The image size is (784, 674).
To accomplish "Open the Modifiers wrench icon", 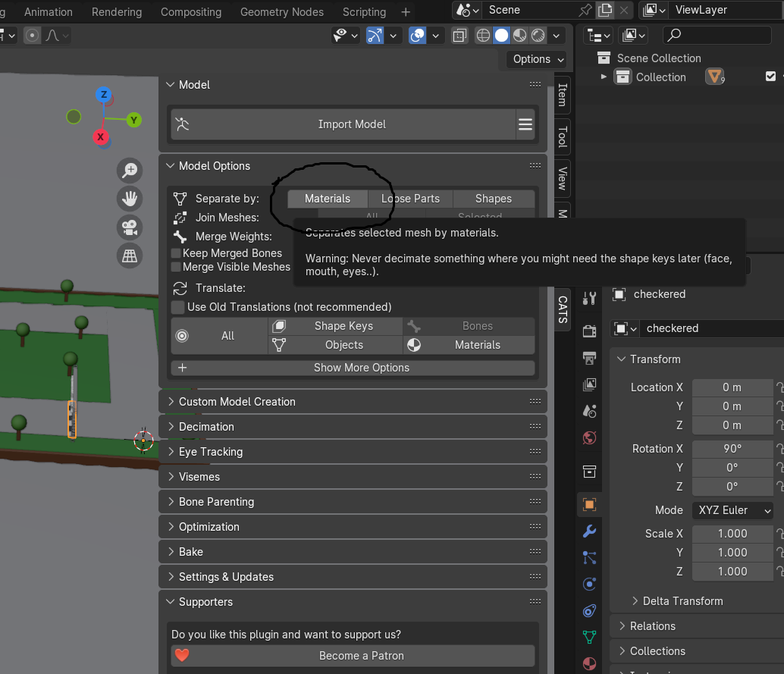I will tap(589, 531).
